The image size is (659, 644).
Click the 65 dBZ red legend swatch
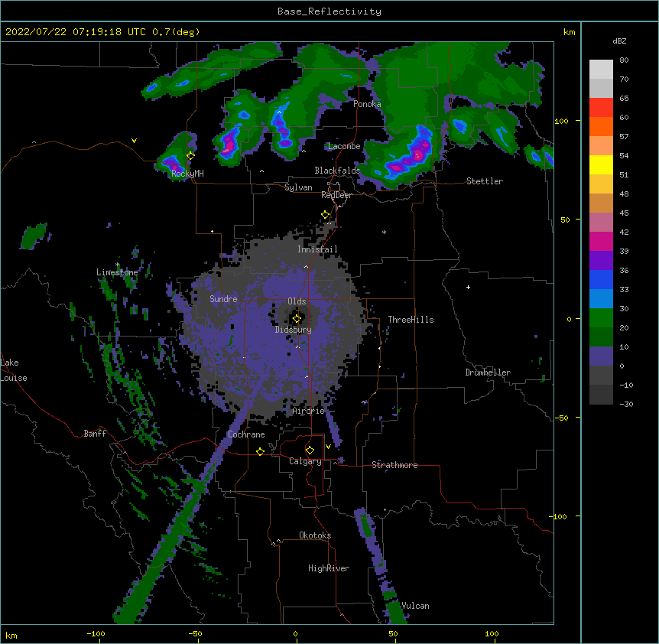click(601, 108)
